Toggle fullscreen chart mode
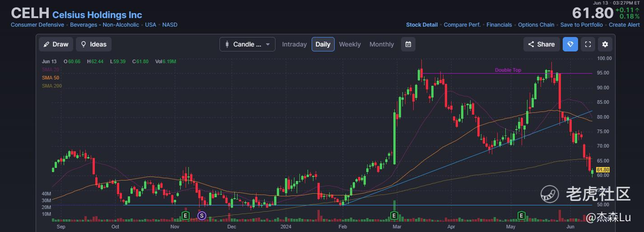Viewport: 644px width, 232px height. coord(588,44)
